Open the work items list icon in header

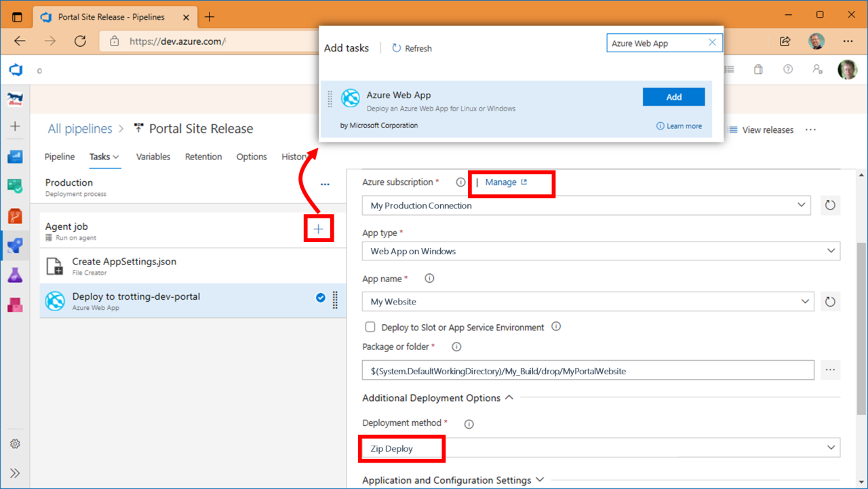click(x=730, y=69)
